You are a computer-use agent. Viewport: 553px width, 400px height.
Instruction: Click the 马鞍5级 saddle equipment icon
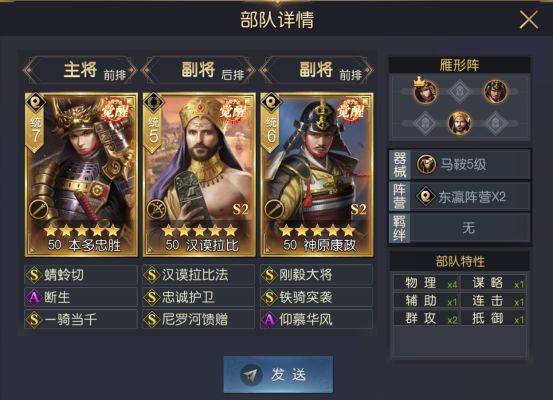[426, 164]
